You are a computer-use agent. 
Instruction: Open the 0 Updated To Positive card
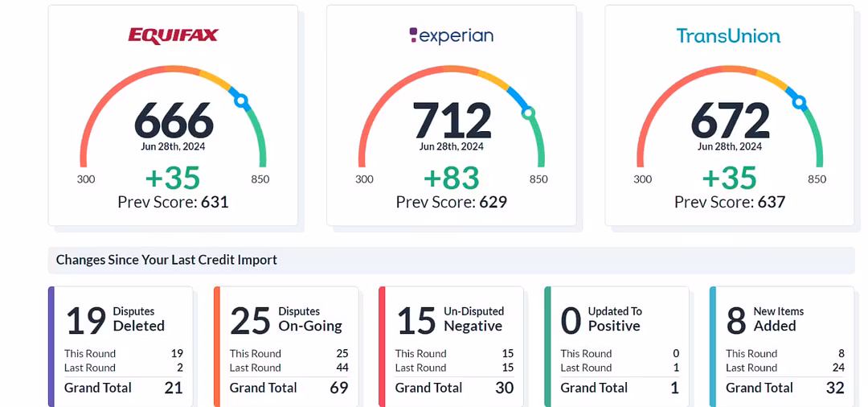616,347
